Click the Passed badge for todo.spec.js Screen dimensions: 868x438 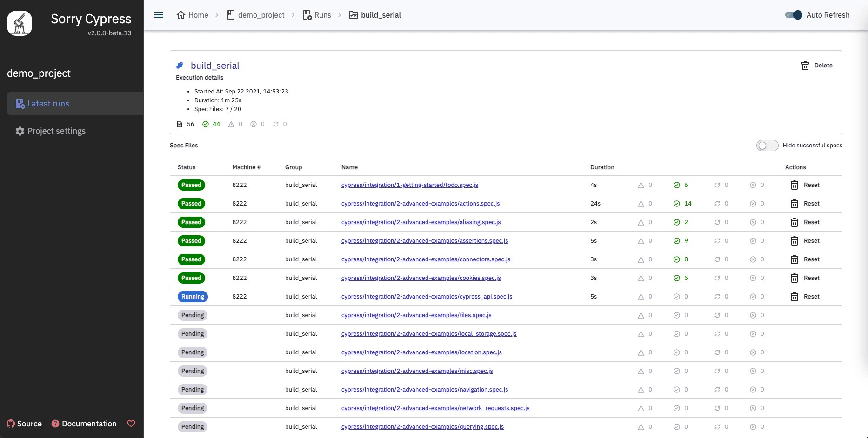(x=191, y=185)
